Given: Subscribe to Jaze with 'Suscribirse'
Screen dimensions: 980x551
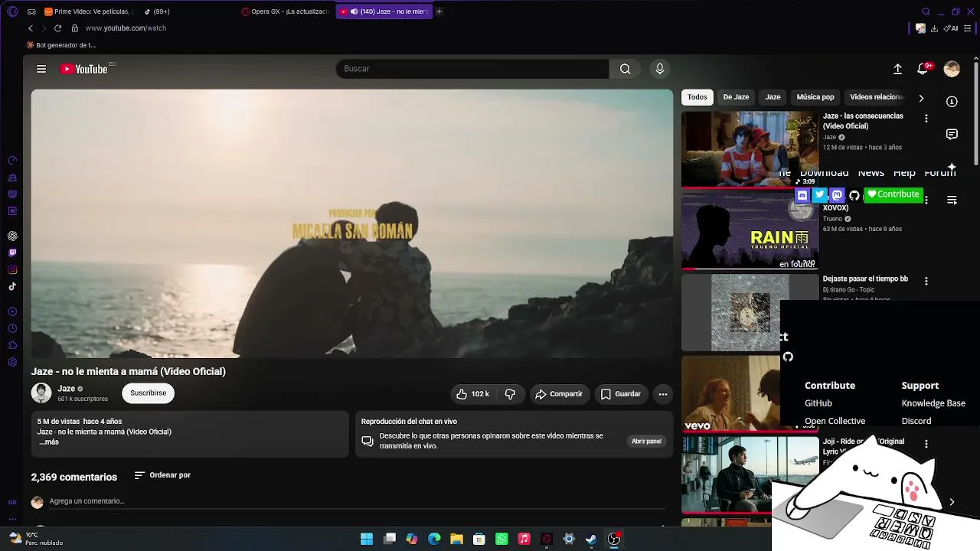Looking at the screenshot, I should pyautogui.click(x=149, y=393).
